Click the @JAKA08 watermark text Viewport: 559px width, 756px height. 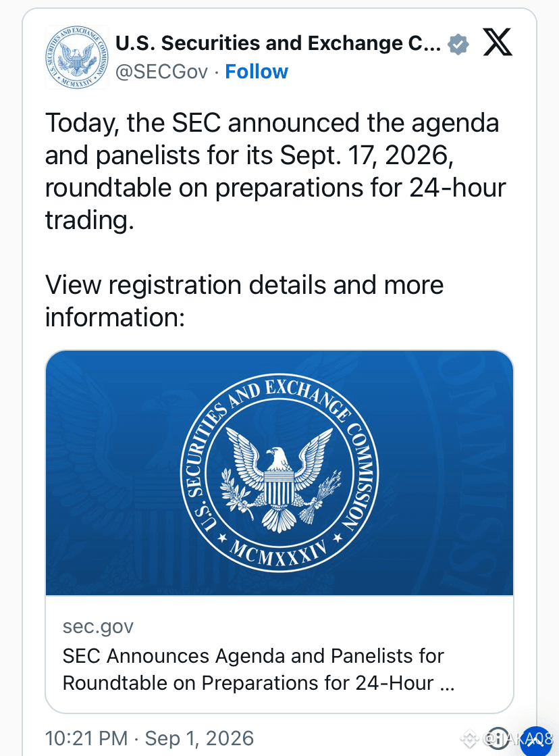[x=518, y=738]
